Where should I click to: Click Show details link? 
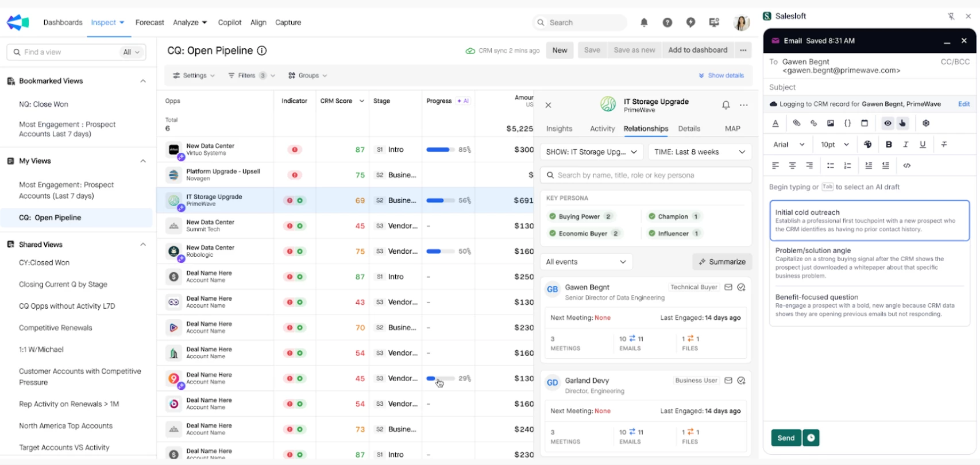point(721,75)
